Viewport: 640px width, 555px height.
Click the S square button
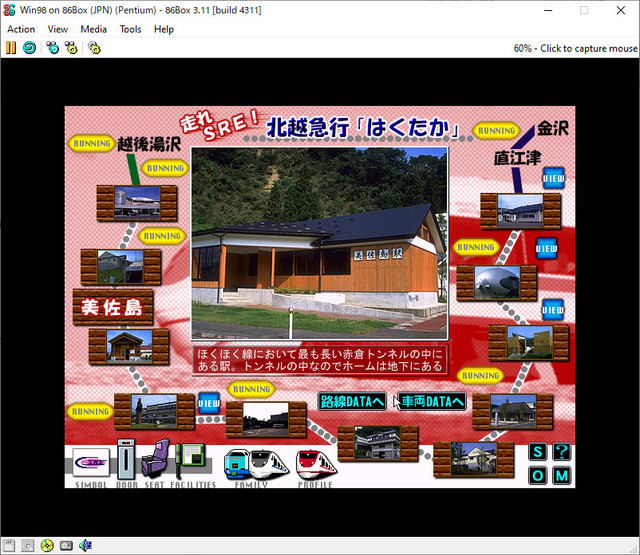pyautogui.click(x=538, y=452)
